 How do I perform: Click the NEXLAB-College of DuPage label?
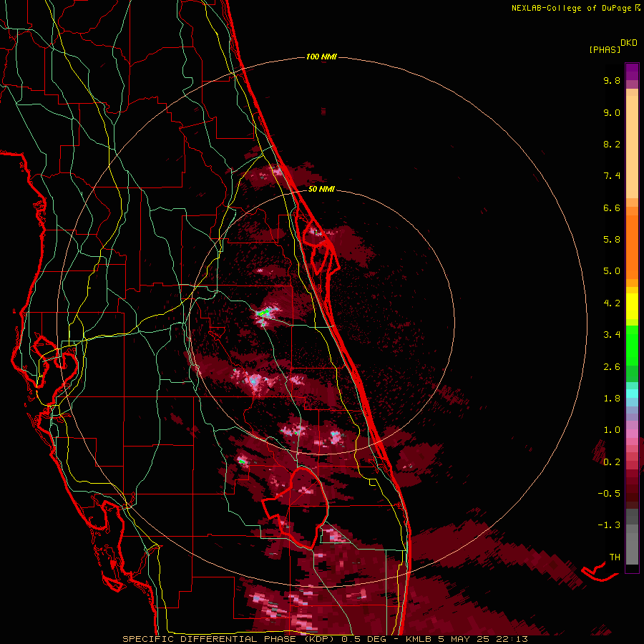click(x=571, y=8)
